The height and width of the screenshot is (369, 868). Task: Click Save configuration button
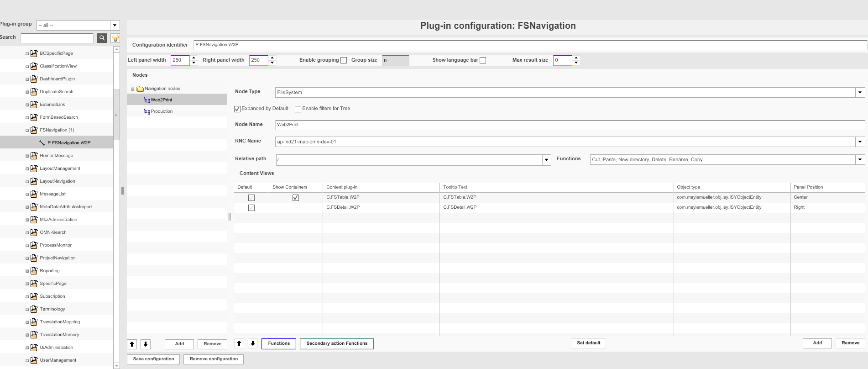(153, 359)
